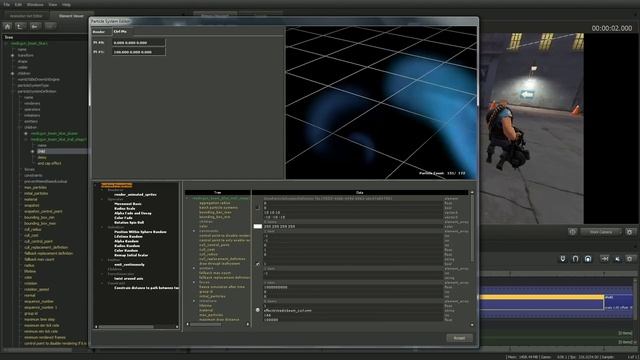Image resolution: width=640 pixels, height=360 pixels.
Task: Toggle the draw through leafsystem checkbox
Action: coord(258,264)
